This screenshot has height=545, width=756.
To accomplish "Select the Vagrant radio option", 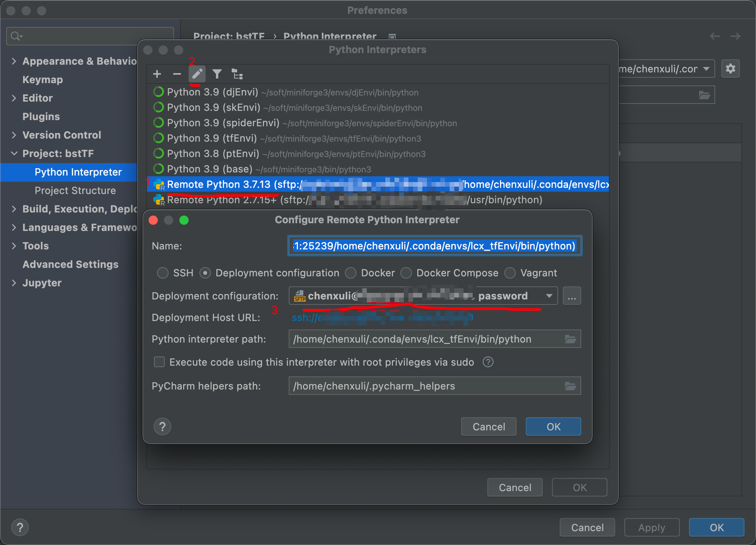I will click(x=510, y=273).
